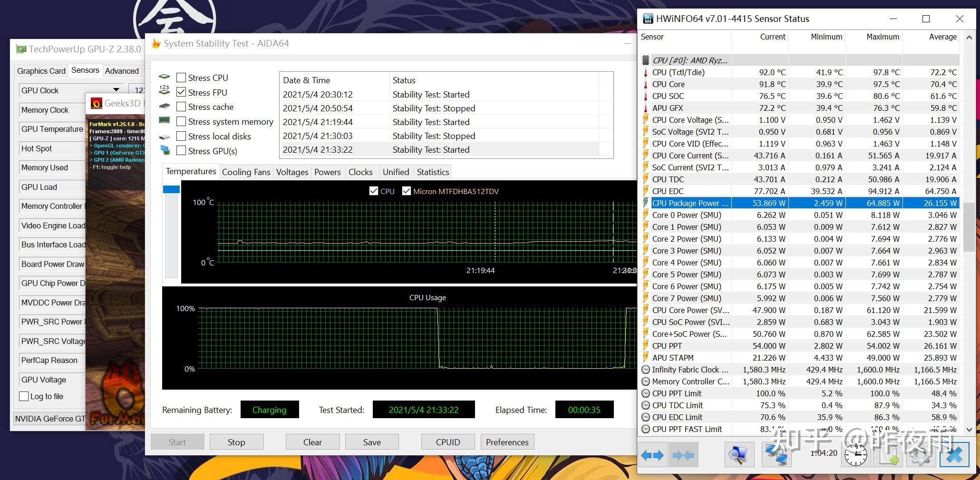
Task: Open NVIDIA GeForce GPU selector in GPU-Z
Action: pyautogui.click(x=50, y=419)
